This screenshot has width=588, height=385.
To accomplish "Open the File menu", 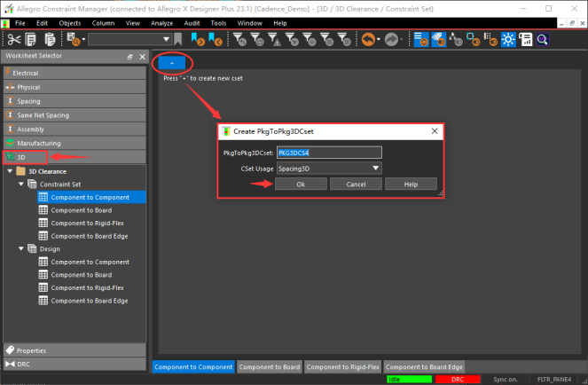I will pyautogui.click(x=20, y=23).
